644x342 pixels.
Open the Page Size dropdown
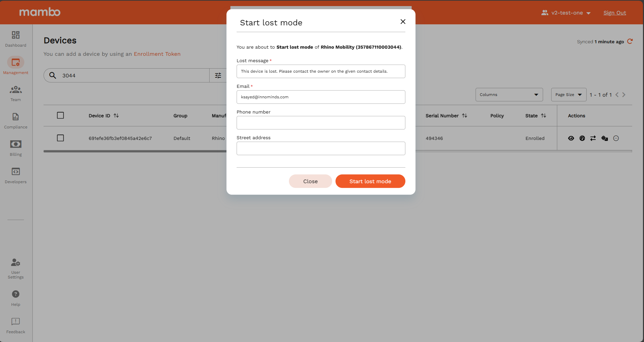(x=568, y=95)
